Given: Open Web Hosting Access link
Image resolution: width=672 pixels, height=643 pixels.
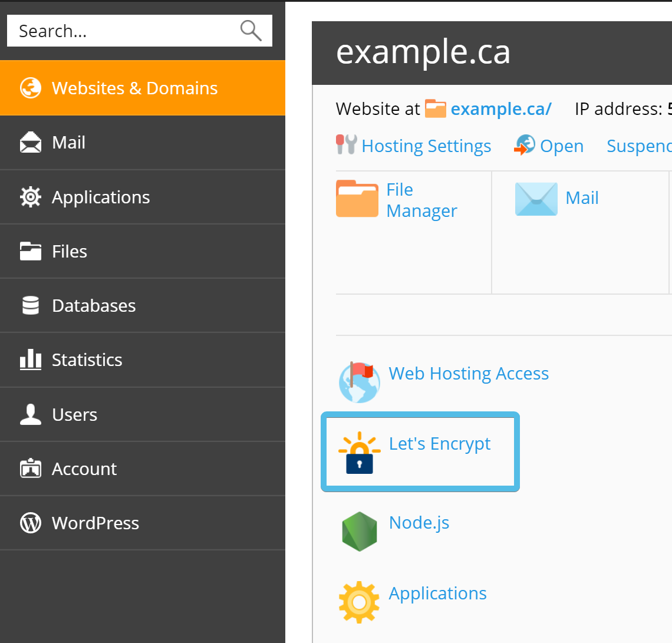Looking at the screenshot, I should [x=469, y=374].
